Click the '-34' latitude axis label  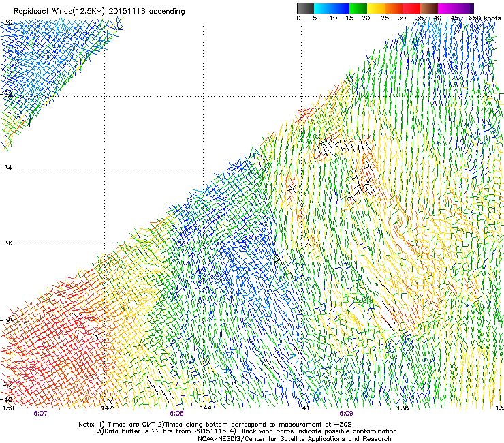tap(6, 168)
